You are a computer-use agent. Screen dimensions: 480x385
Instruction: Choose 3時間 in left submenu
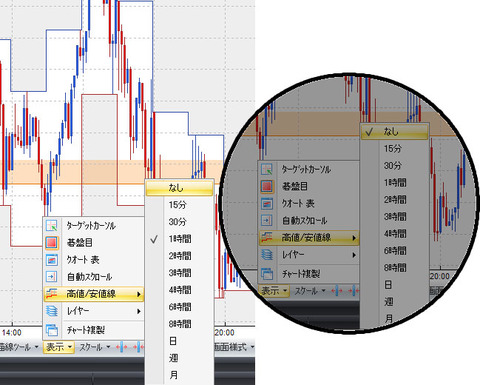pyautogui.click(x=179, y=273)
